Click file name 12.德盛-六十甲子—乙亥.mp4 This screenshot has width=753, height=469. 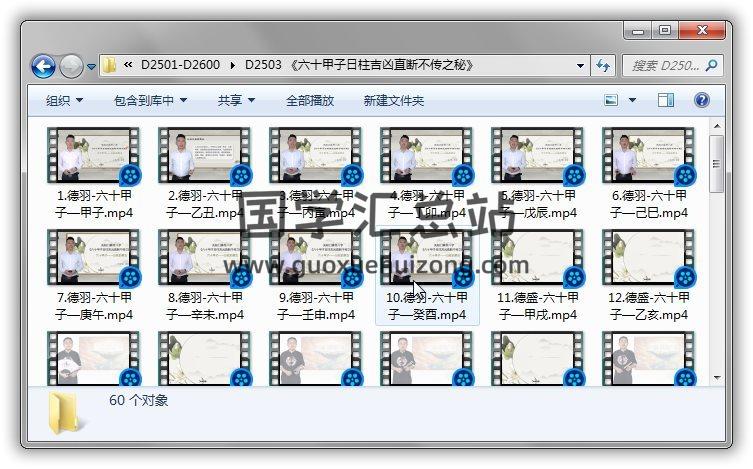point(648,306)
